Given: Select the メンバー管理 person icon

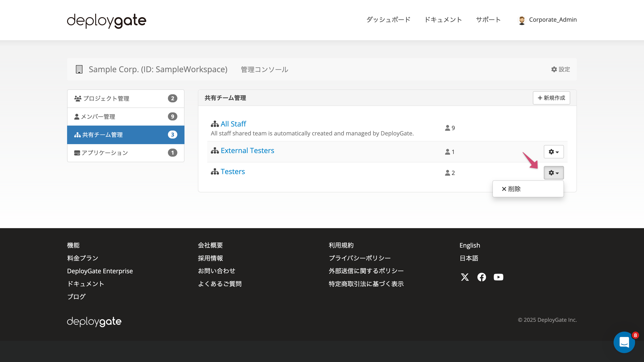Looking at the screenshot, I should click(77, 116).
